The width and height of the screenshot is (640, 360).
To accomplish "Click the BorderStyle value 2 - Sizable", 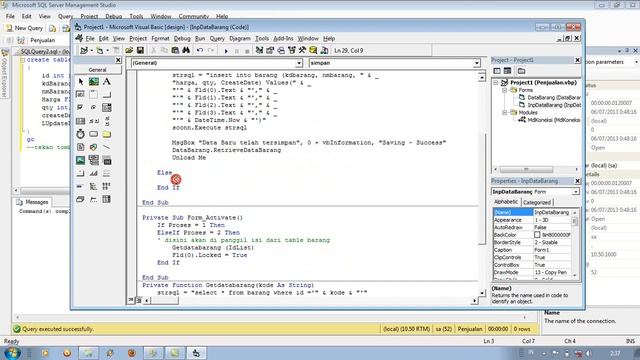I will pyautogui.click(x=552, y=242).
